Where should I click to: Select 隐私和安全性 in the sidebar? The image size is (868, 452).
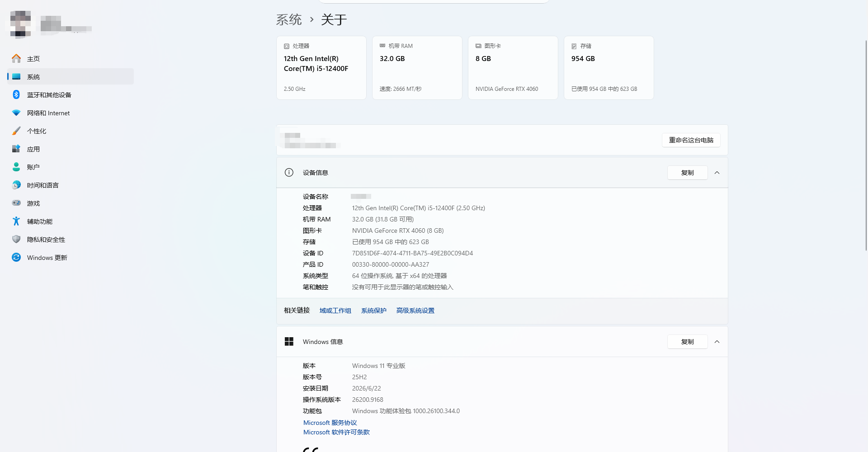(x=71, y=239)
